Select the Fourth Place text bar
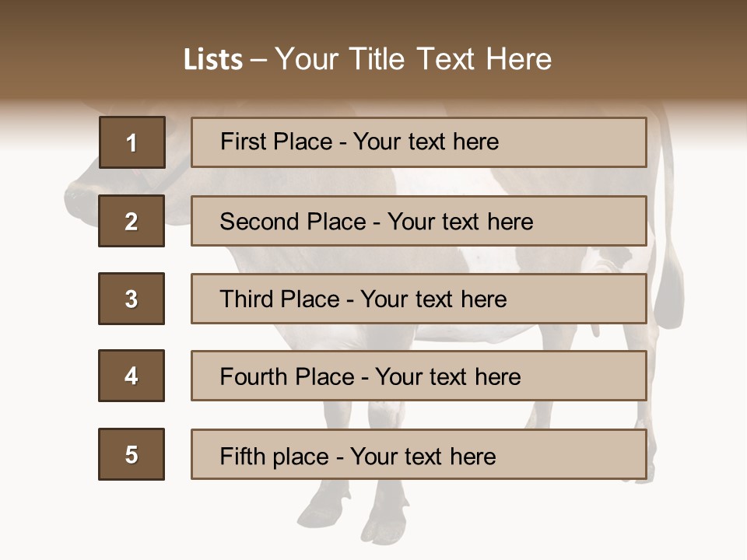 pyautogui.click(x=419, y=376)
